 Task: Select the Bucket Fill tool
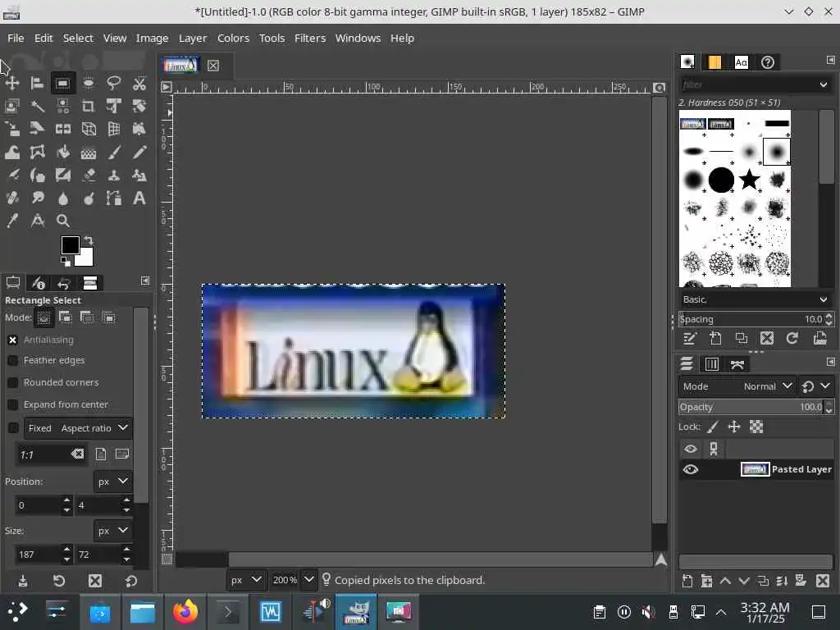62,152
